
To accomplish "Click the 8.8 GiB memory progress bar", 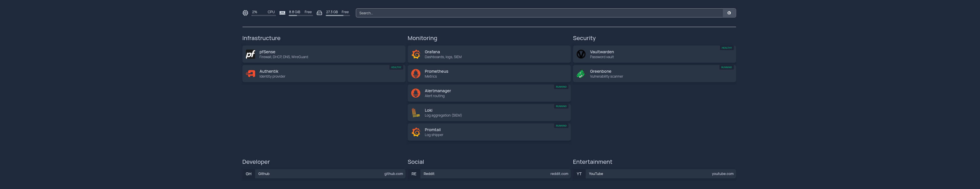I will [x=300, y=15].
